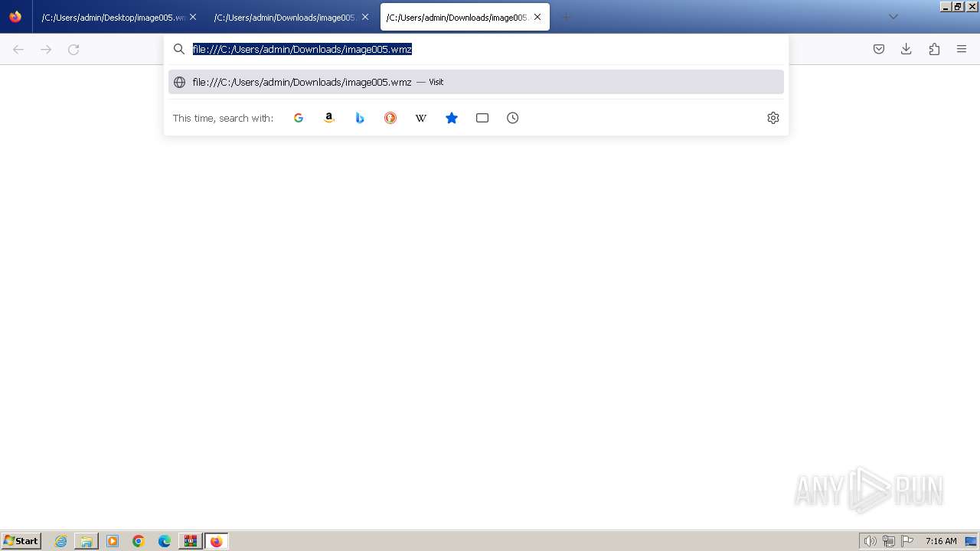980x551 pixels.
Task: Visit file:///C:/Users/admin/Downloads/image005.wmz suggestion
Action: (476, 82)
